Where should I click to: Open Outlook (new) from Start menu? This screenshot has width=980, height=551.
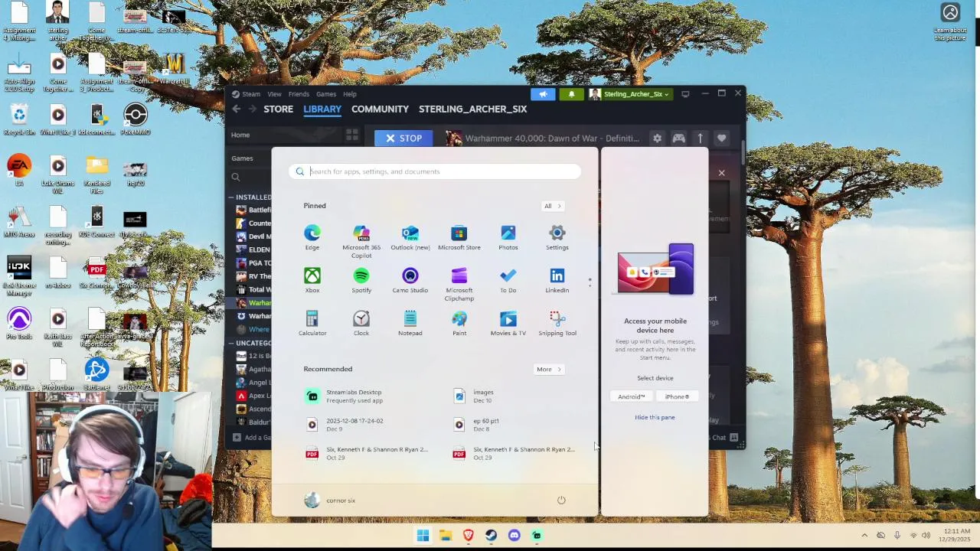tap(410, 237)
